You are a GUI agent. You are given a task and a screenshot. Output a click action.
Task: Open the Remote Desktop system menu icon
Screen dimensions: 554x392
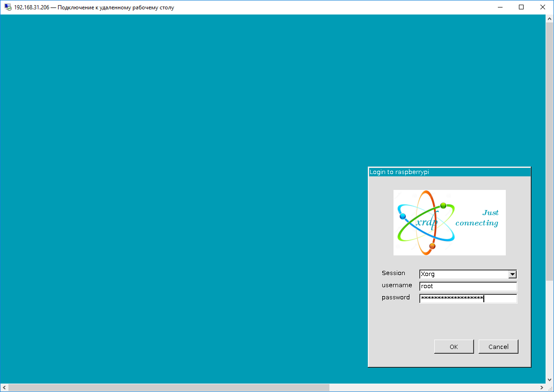tap(8, 7)
